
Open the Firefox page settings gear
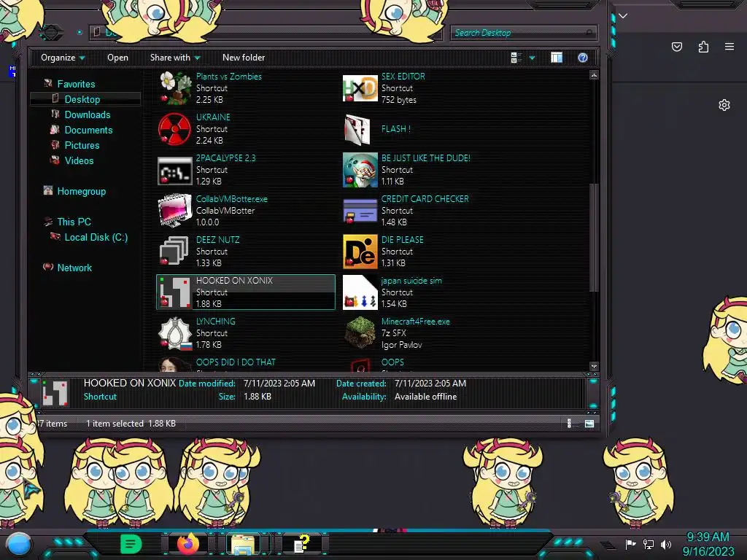[x=724, y=105]
